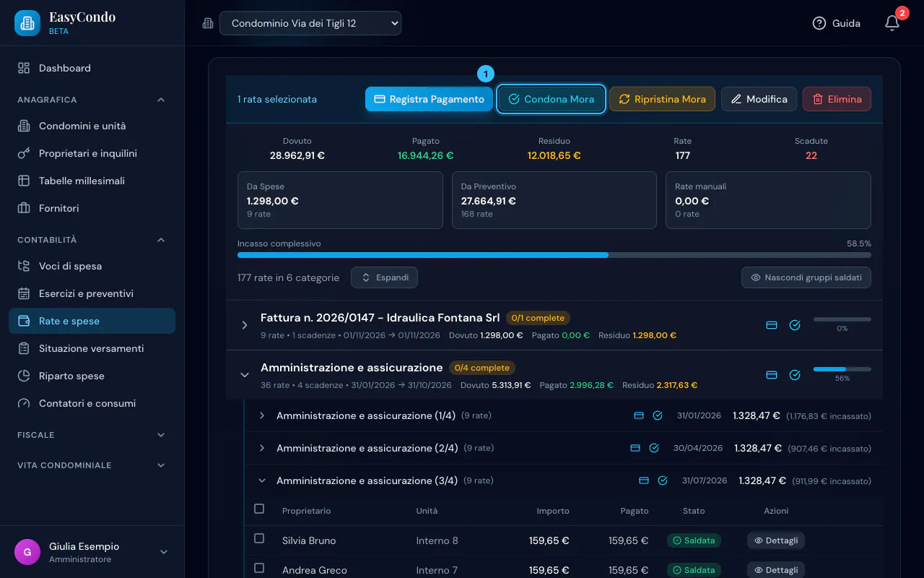This screenshot has height=578, width=924.
Task: Go to Dashboard in sidebar
Action: coord(92,68)
